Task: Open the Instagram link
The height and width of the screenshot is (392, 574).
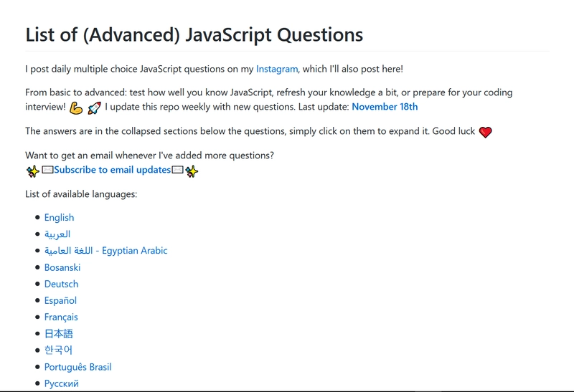Action: tap(277, 69)
